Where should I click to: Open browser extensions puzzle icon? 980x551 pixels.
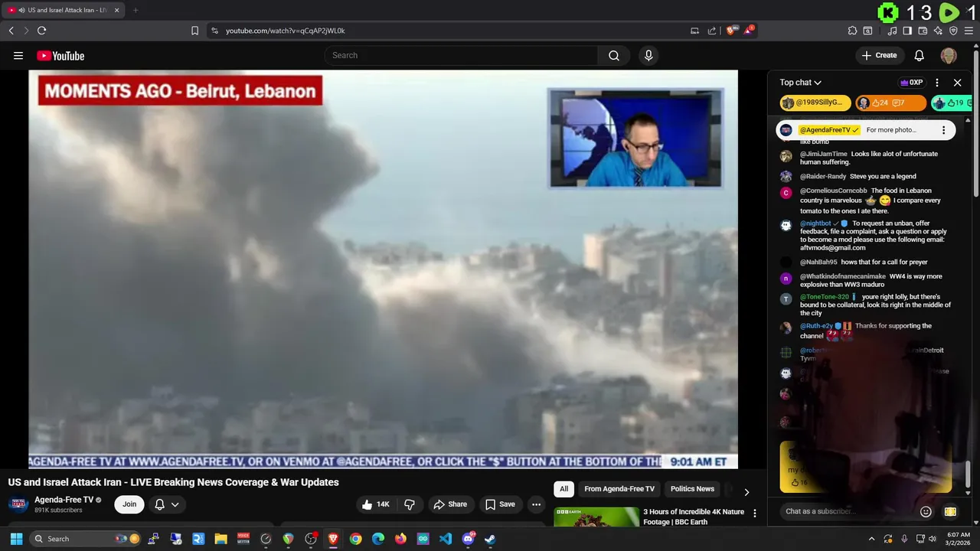pyautogui.click(x=852, y=31)
